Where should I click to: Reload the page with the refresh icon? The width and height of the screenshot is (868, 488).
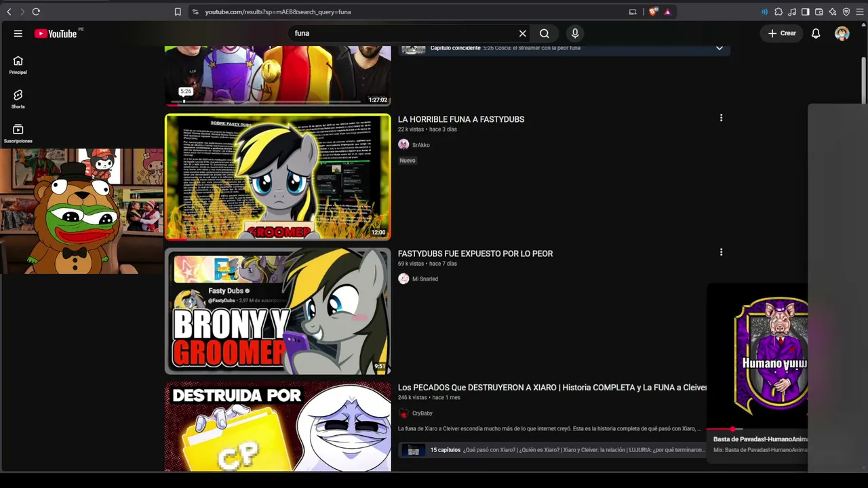click(36, 12)
